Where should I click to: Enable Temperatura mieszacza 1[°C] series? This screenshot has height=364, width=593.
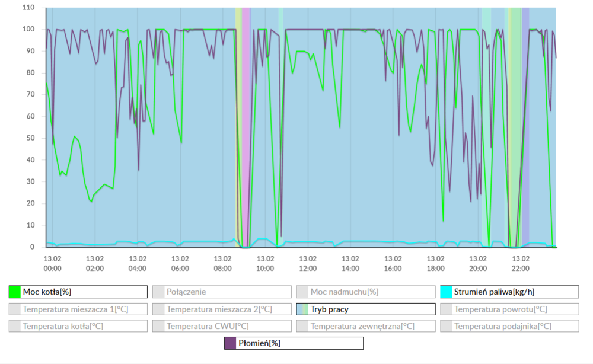pos(78,309)
